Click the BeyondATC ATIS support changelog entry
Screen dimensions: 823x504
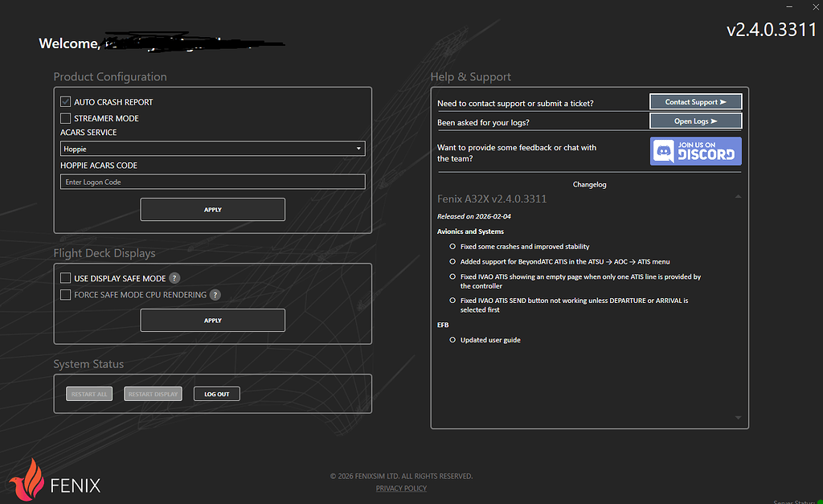pos(565,261)
